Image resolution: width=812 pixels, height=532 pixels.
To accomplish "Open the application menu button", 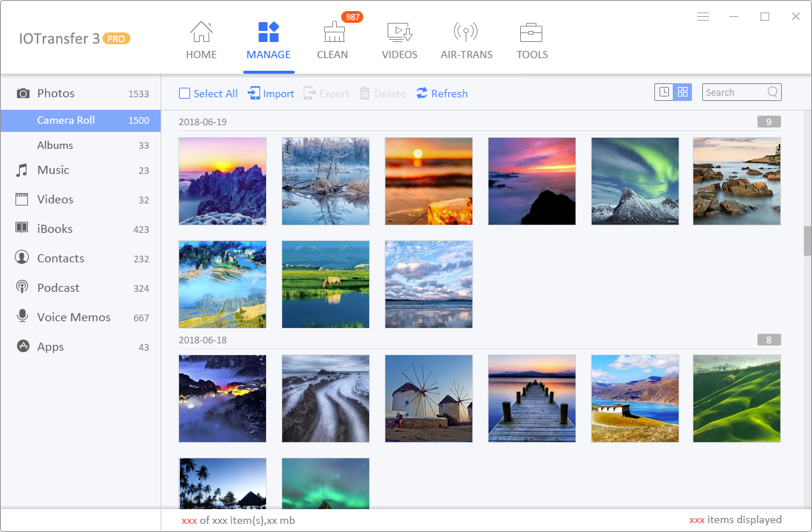I will pos(703,16).
